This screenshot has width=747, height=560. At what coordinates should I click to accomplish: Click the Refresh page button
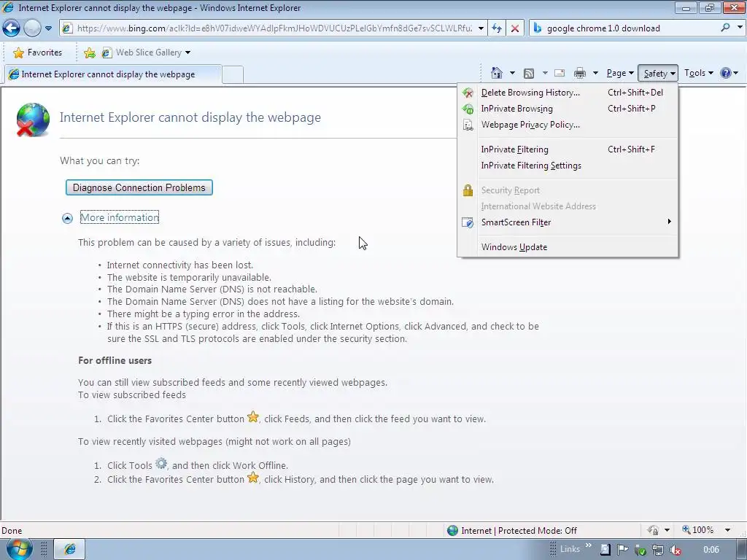click(497, 28)
